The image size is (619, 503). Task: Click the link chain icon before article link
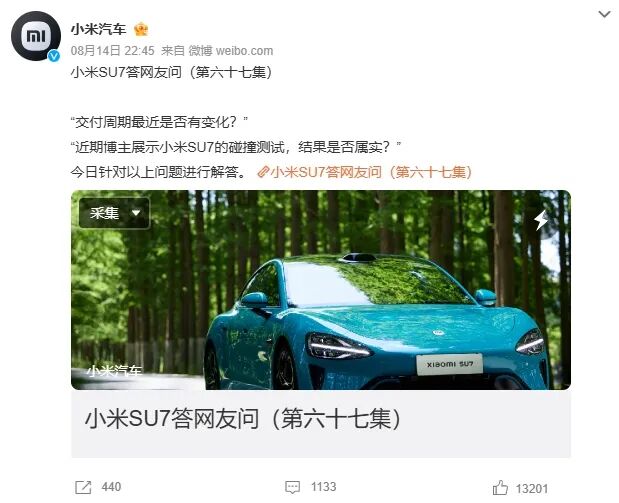click(x=263, y=172)
